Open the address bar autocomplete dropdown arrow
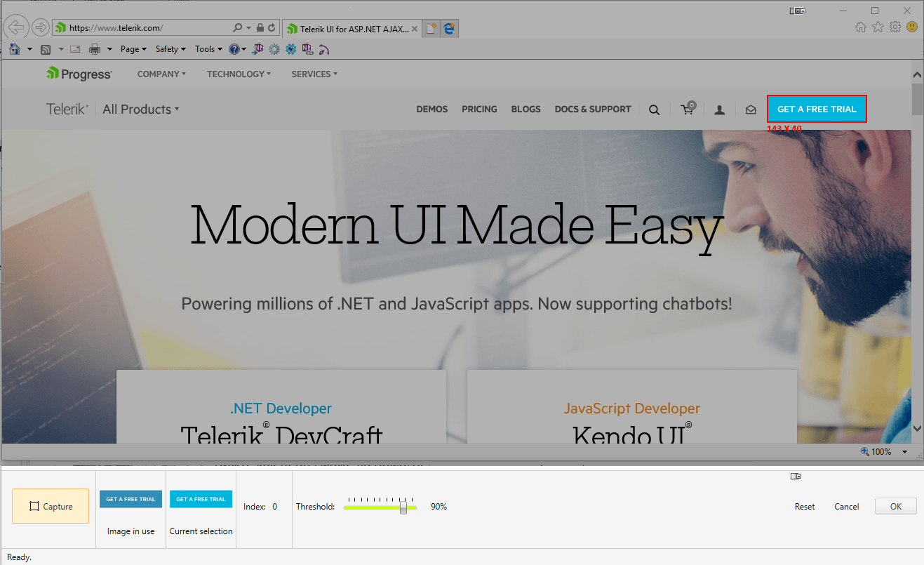This screenshot has width=924, height=565. [x=248, y=28]
